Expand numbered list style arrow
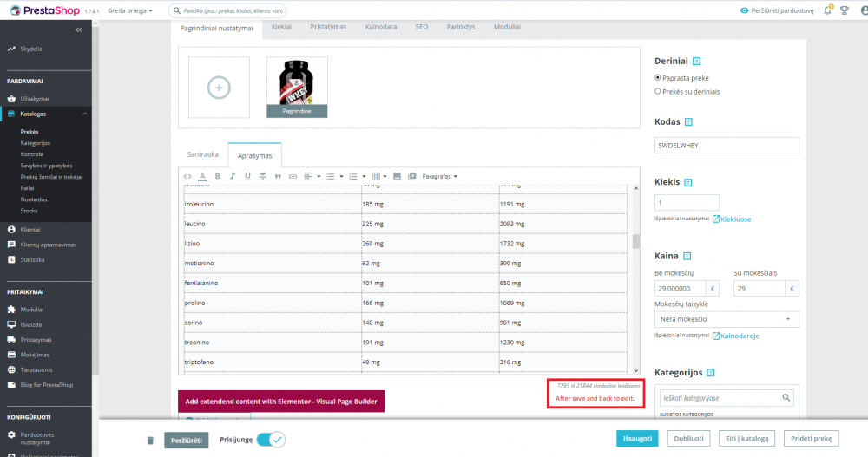868x457 pixels. pos(364,177)
